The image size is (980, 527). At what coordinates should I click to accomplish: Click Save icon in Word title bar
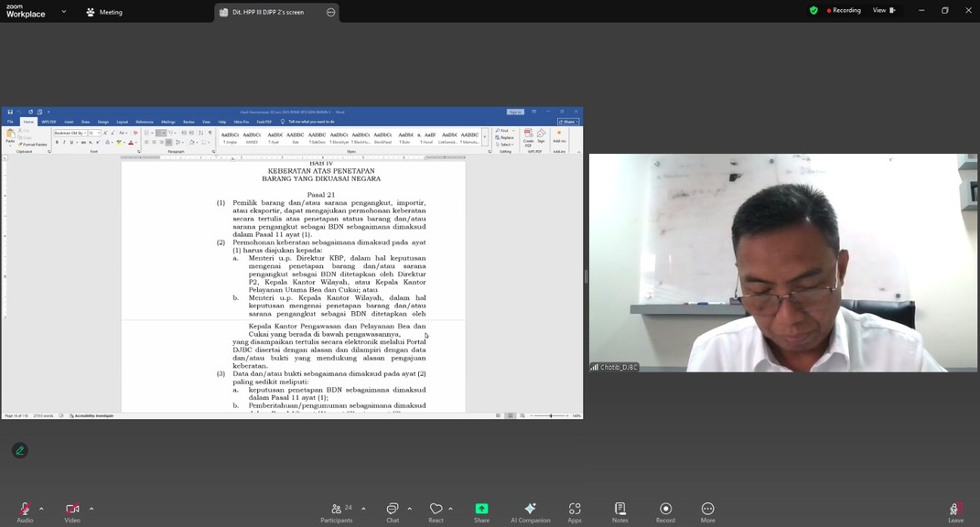(x=10, y=112)
